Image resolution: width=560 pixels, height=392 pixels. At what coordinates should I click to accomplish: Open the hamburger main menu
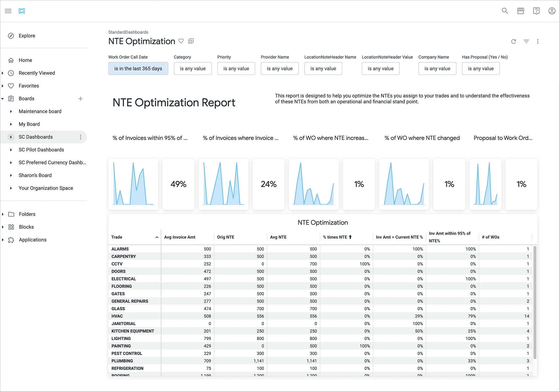(8, 11)
